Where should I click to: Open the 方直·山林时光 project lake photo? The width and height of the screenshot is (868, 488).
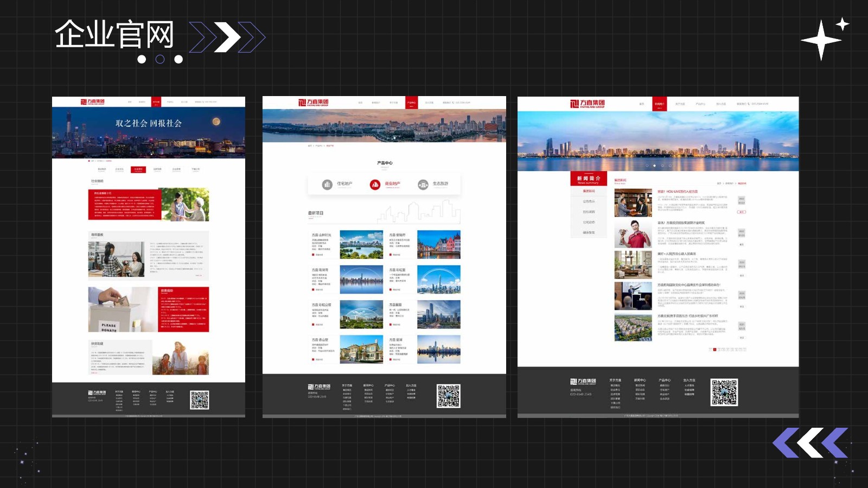click(x=361, y=244)
